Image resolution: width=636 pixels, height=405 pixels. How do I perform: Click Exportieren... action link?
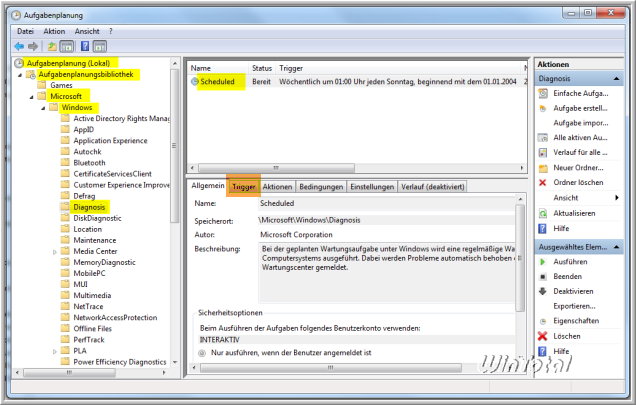point(574,306)
